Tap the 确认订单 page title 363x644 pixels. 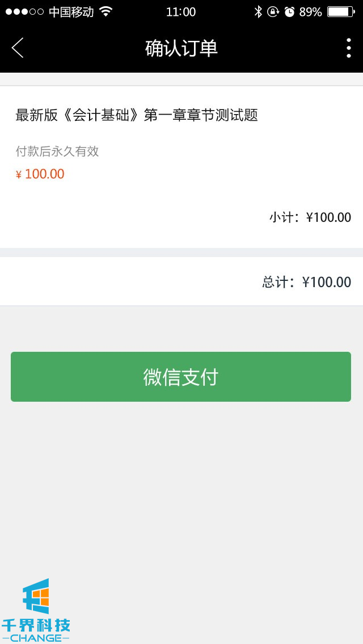click(x=181, y=48)
